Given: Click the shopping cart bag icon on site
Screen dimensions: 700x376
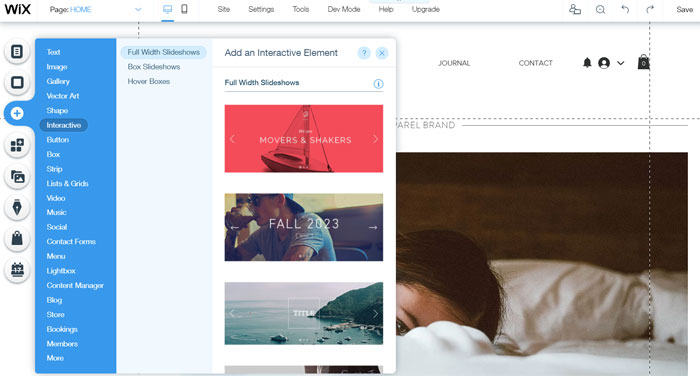Looking at the screenshot, I should [x=643, y=62].
